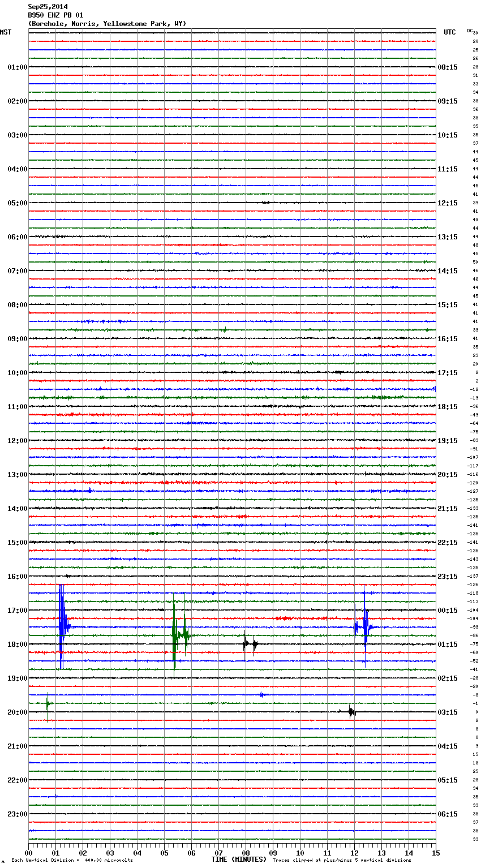
Task: Click the Each Vertical Division scale note
Action: [72, 861]
